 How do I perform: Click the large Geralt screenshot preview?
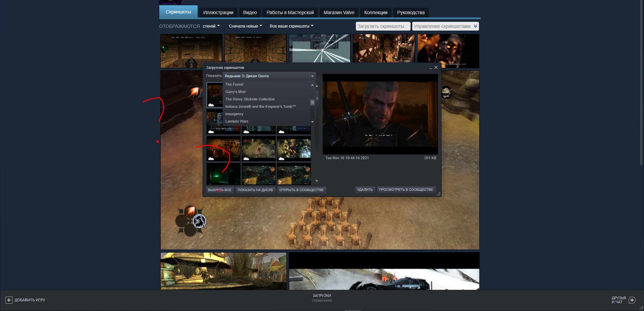click(380, 114)
